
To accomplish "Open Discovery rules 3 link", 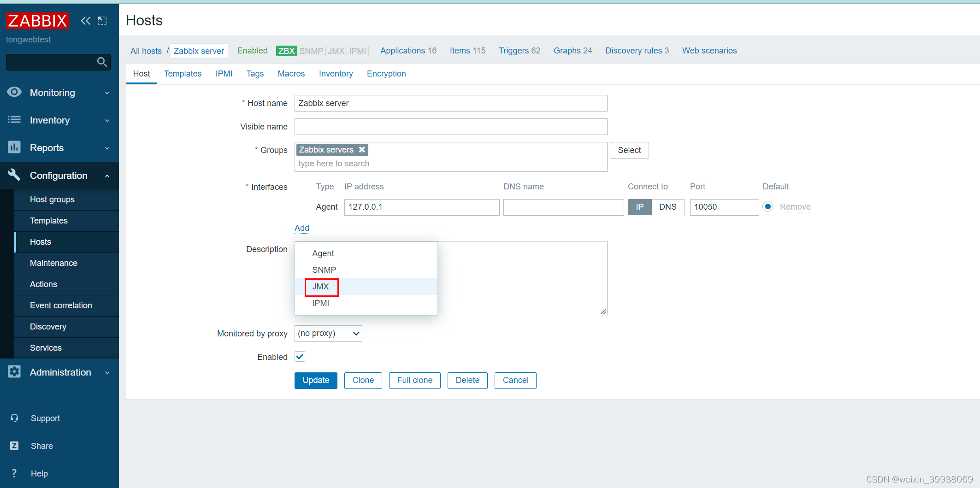I will click(637, 51).
